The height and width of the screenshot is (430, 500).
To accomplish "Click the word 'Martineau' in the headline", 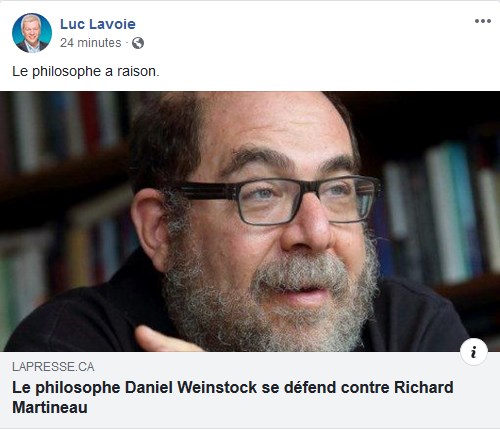I will 50,407.
